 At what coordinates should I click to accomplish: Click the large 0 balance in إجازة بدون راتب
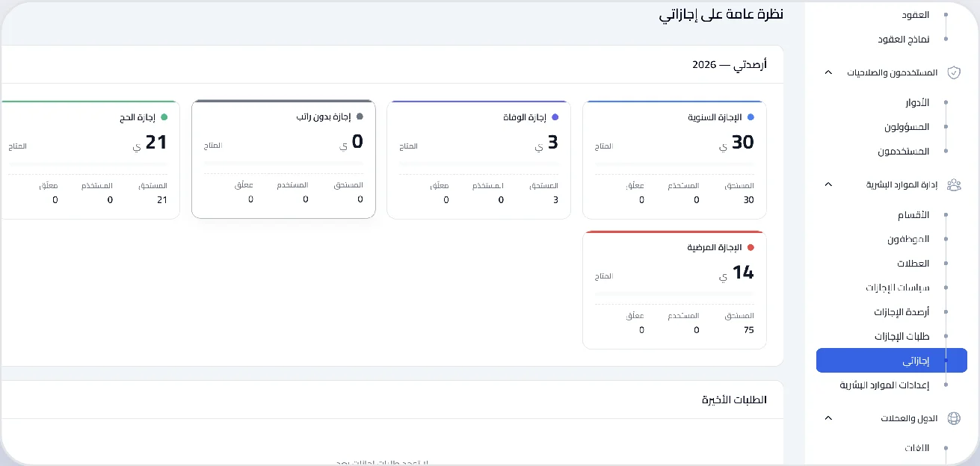357,141
